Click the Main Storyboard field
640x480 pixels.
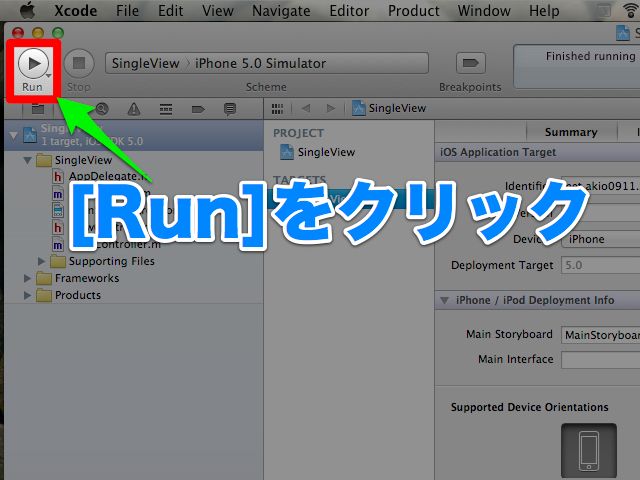pyautogui.click(x=600, y=335)
